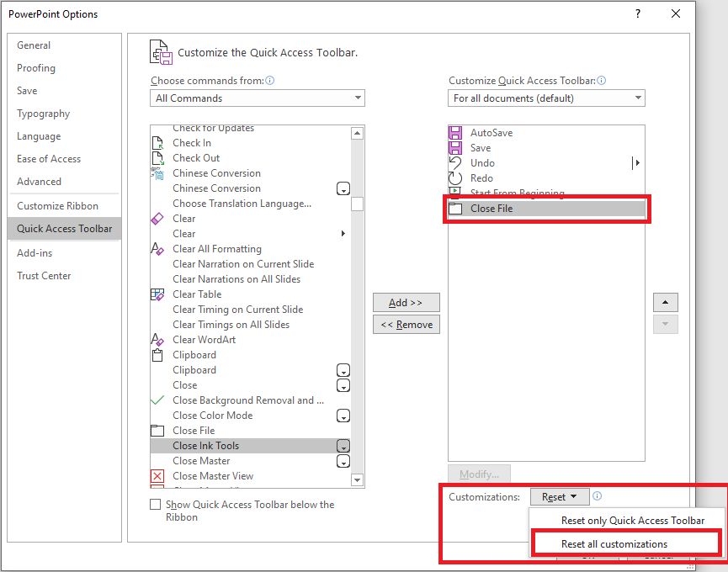Click dropdown indicator beside Close Ink Tools

tap(343, 446)
